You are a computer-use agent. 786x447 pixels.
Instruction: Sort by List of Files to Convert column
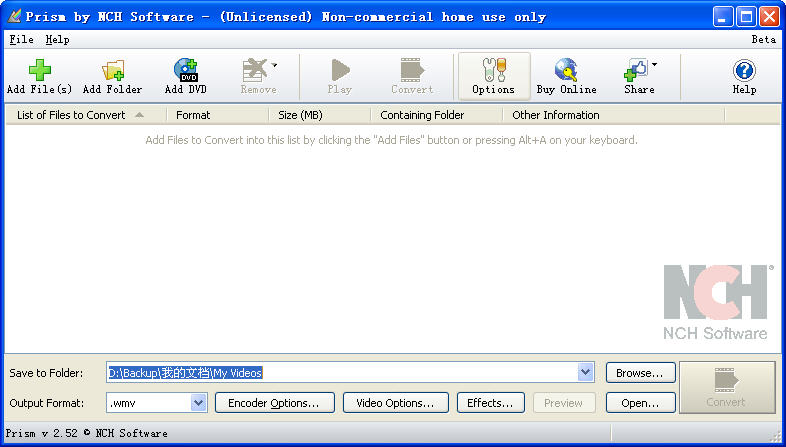[86, 115]
